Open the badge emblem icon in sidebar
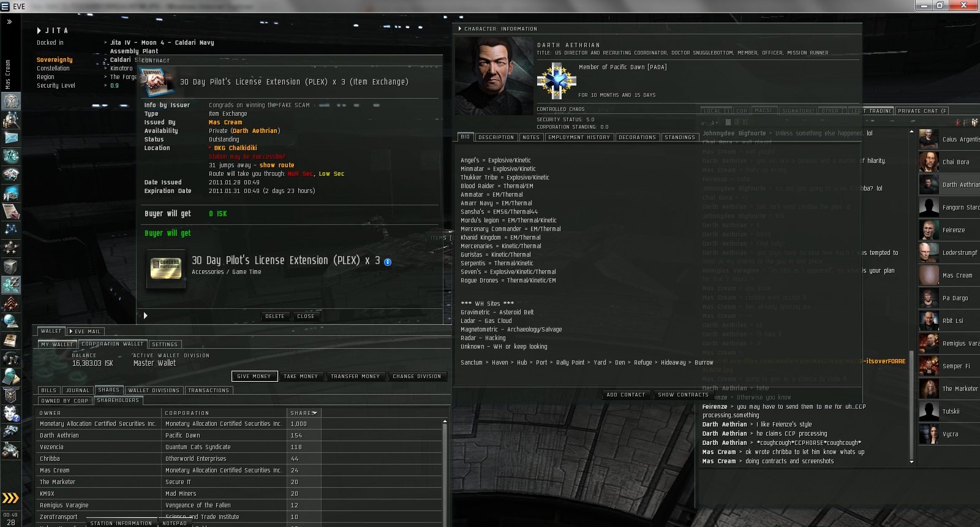This screenshot has height=527, width=980. point(11,395)
